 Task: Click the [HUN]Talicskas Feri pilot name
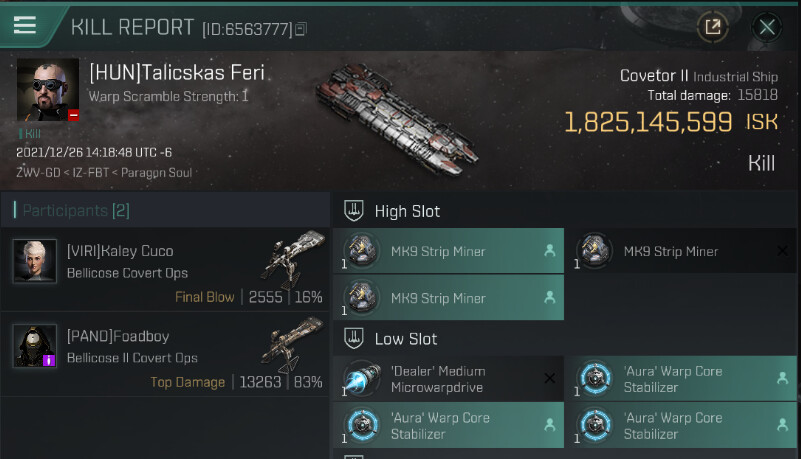(x=177, y=74)
